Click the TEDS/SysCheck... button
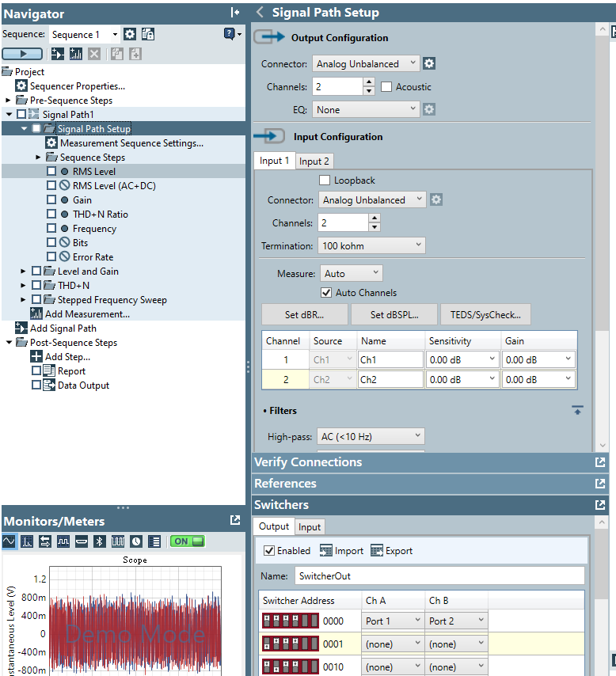 485,315
